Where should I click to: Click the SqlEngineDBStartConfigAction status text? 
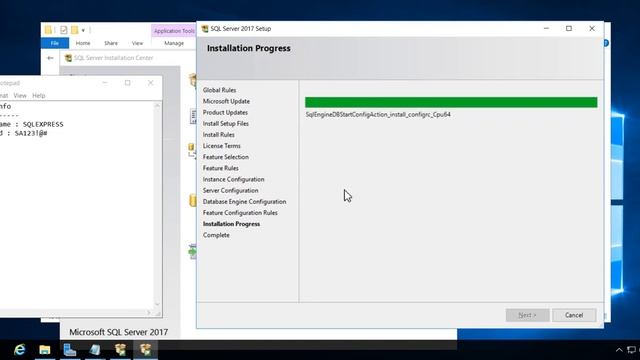click(x=378, y=115)
